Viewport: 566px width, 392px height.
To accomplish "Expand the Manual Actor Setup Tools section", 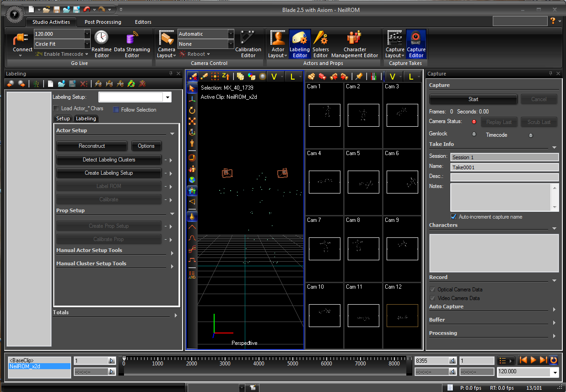I will 172,253.
